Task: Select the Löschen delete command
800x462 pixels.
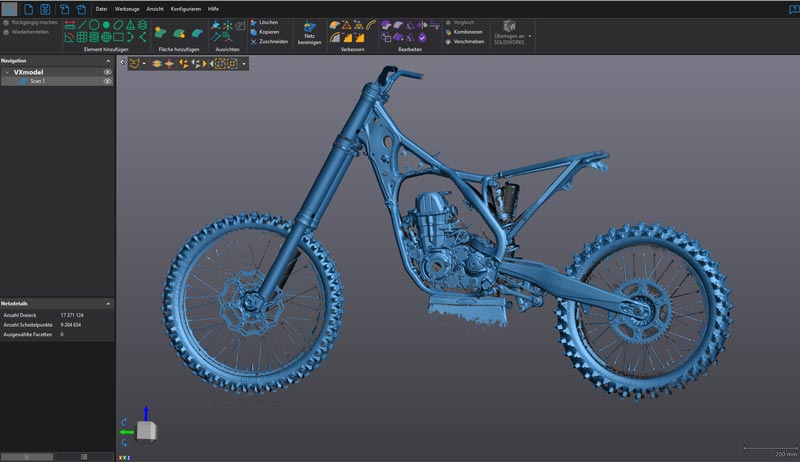Action: coord(267,21)
